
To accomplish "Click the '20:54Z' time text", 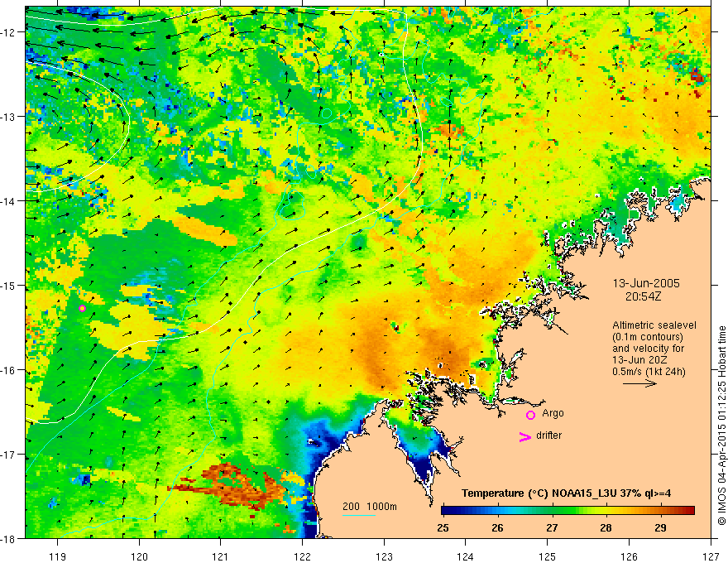I will click(x=643, y=296).
